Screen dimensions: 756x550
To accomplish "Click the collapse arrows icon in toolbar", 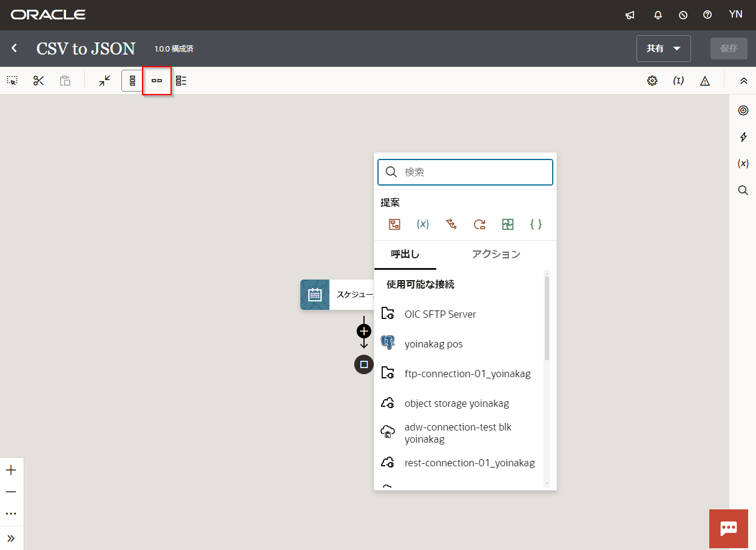I will [x=105, y=81].
